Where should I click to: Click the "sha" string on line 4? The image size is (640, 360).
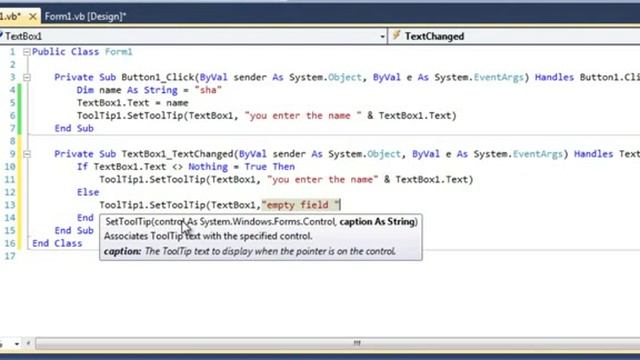coord(208,90)
